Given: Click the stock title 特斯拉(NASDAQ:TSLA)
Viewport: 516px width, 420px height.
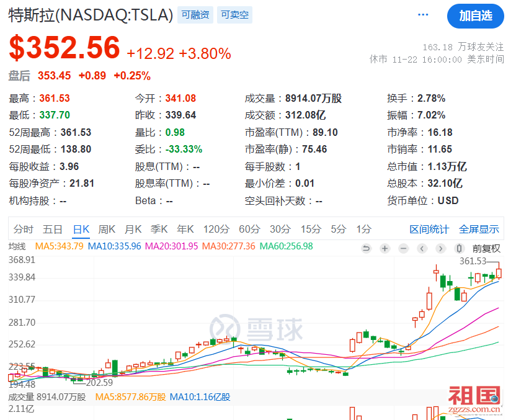Looking at the screenshot, I should pyautogui.click(x=91, y=15).
